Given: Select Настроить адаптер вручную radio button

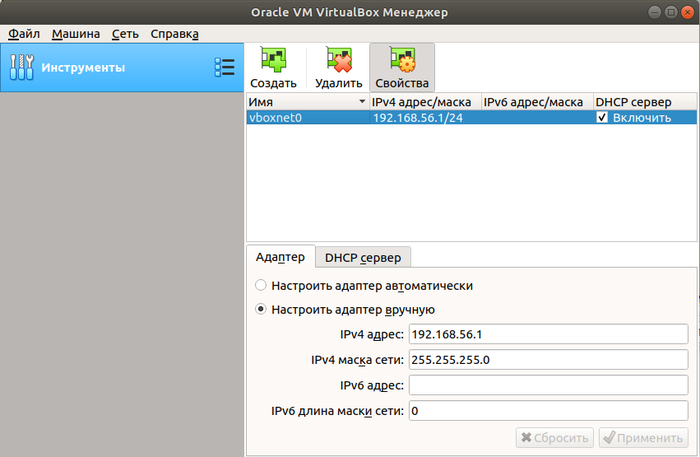Looking at the screenshot, I should pyautogui.click(x=262, y=309).
